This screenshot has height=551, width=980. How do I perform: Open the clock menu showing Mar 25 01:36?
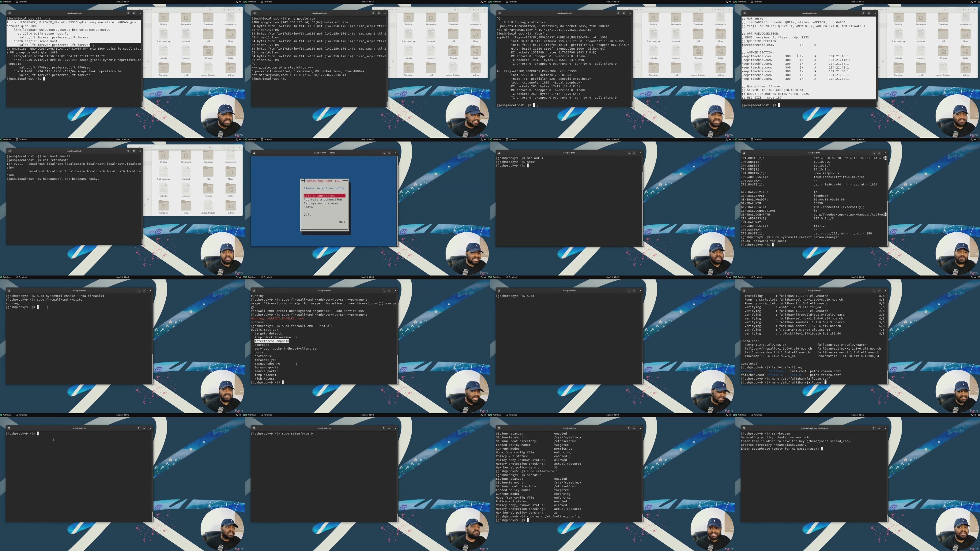858,2
